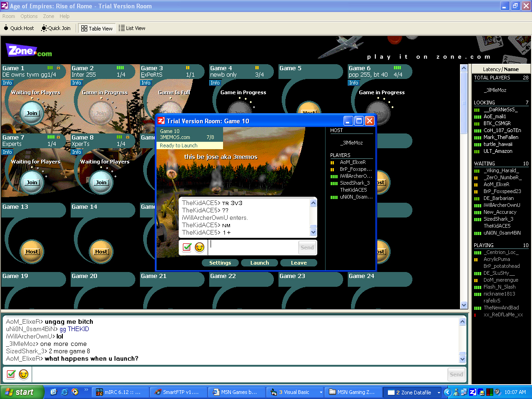Viewport: 532px width, 399px height.
Task: Click the lock icon on Game 7
Action: point(58,137)
